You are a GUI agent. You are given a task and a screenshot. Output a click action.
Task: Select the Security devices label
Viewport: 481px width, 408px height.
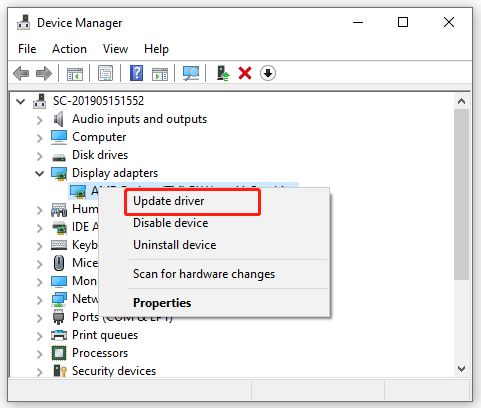click(x=114, y=371)
